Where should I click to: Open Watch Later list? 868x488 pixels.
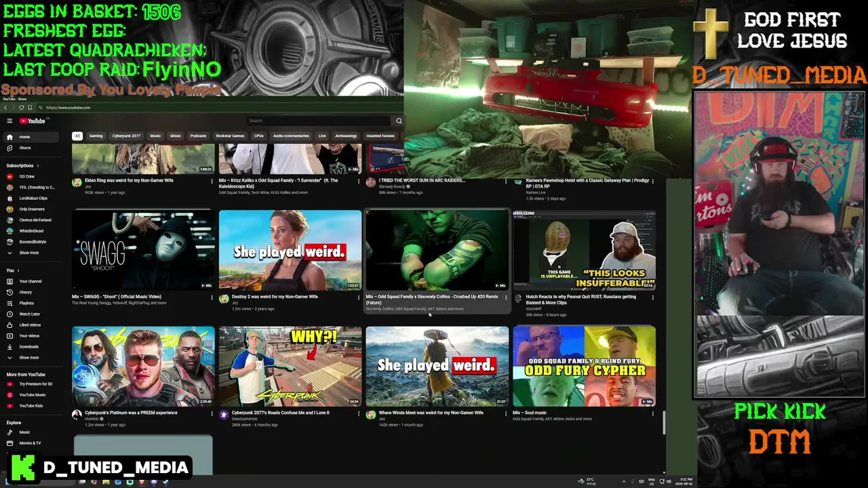(31, 314)
